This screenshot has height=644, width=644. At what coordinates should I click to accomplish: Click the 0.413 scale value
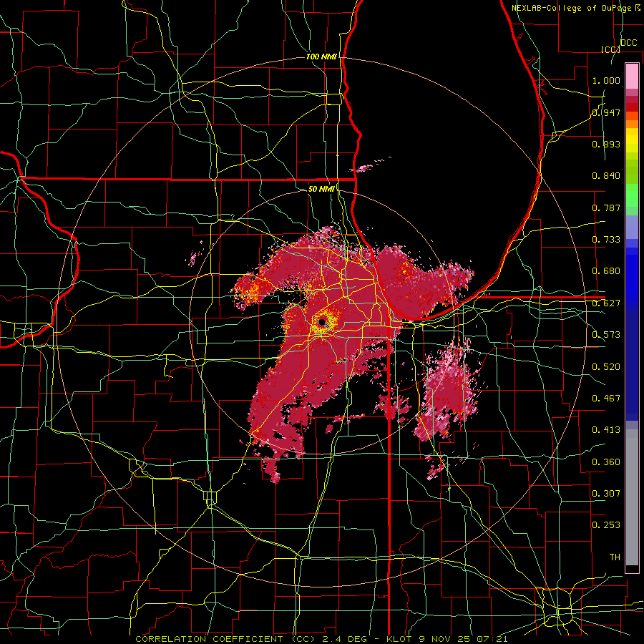[x=606, y=430]
